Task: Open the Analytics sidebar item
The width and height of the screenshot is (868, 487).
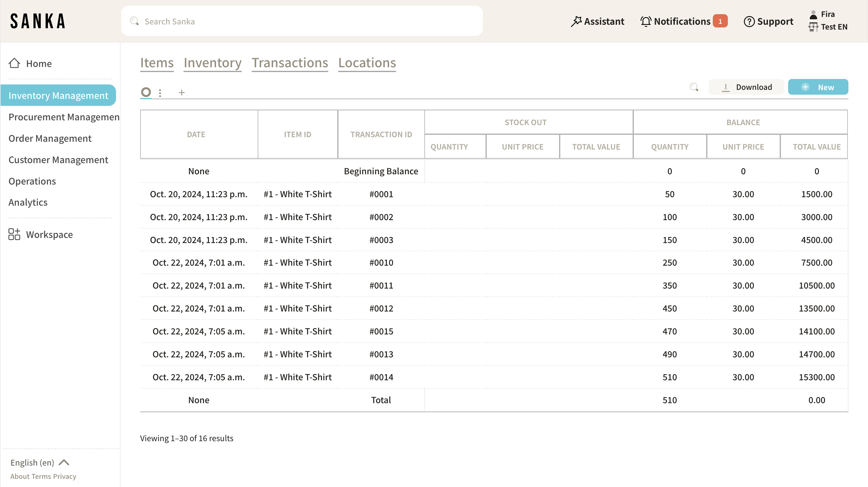Action: 28,202
